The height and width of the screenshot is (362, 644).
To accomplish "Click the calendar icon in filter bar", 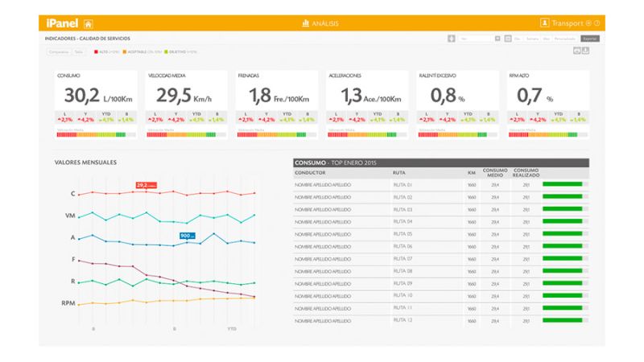I will [507, 38].
